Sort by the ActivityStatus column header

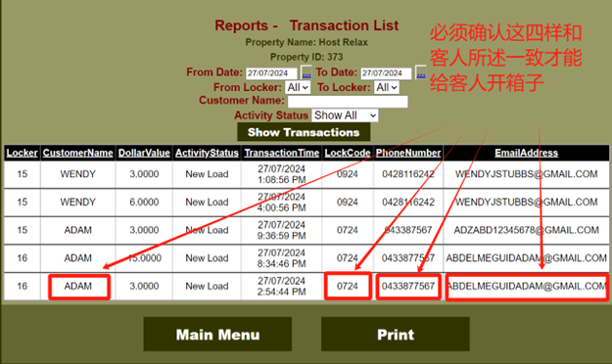click(x=207, y=153)
